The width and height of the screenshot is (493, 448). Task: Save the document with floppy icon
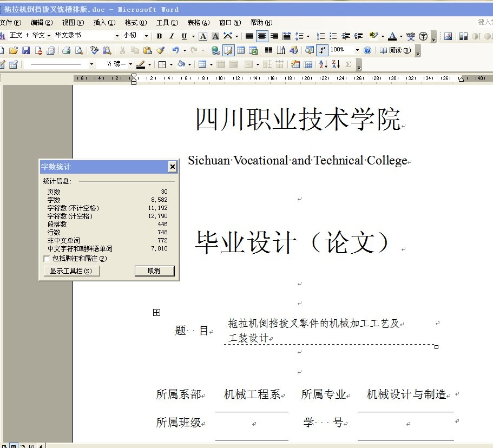[x=26, y=50]
